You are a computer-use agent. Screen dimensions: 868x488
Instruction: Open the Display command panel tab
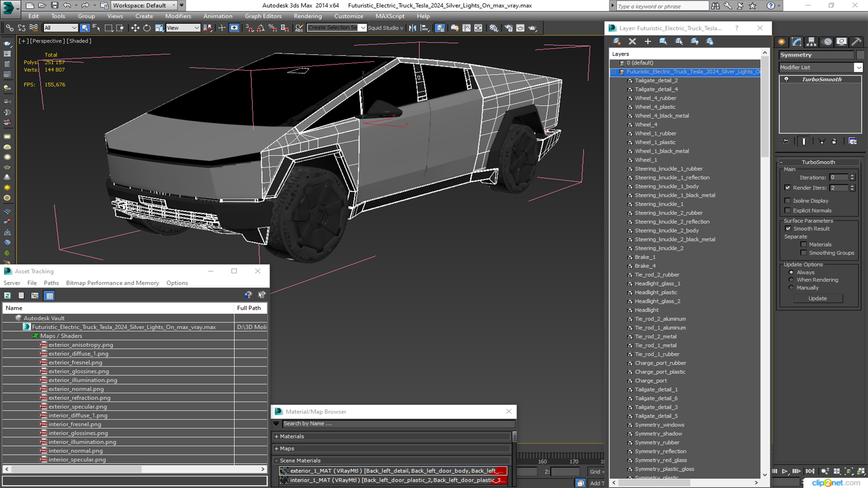point(842,42)
